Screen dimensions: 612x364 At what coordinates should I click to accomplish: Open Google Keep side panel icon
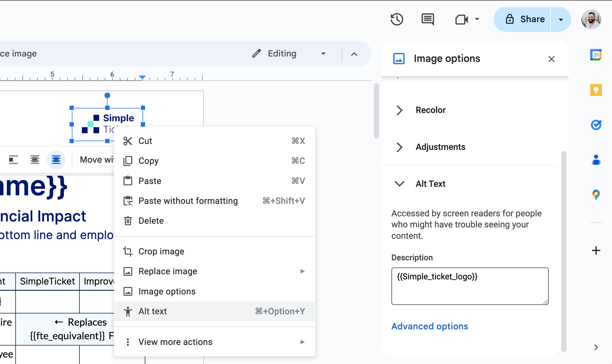[596, 90]
